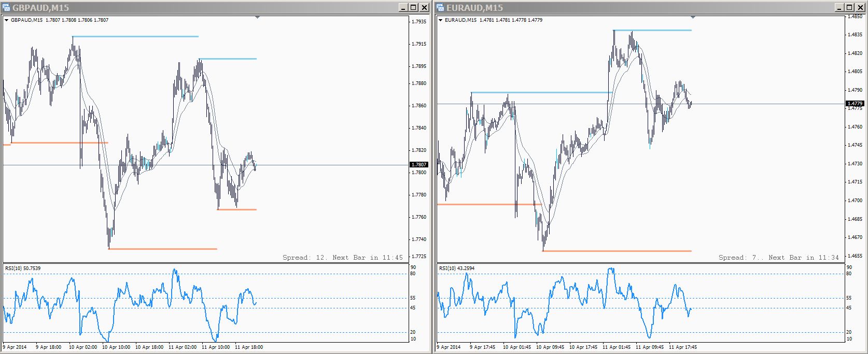Click the RSI(10) 43.2594 indicator label
Image resolution: width=868 pixels, height=354 pixels.
457,268
